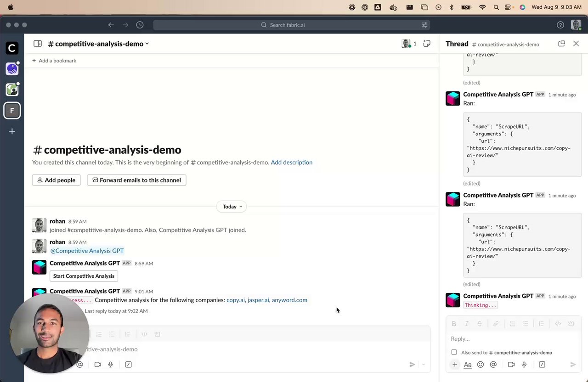Open jasper.ai link

point(258,300)
